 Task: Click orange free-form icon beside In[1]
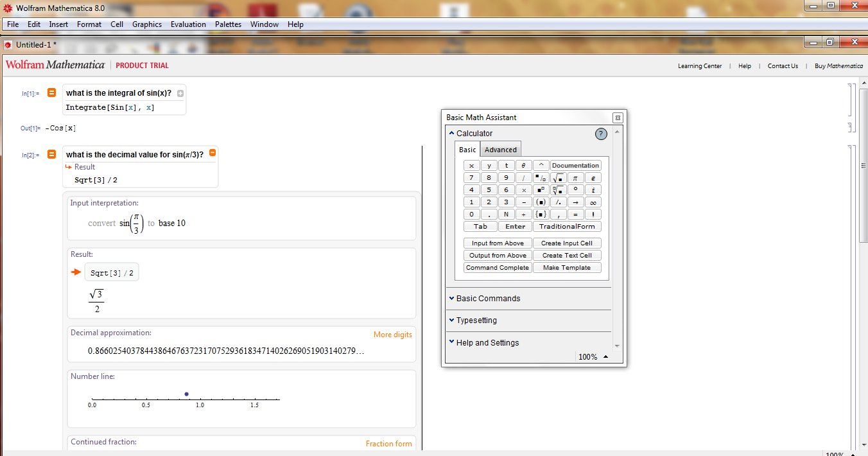pos(52,92)
